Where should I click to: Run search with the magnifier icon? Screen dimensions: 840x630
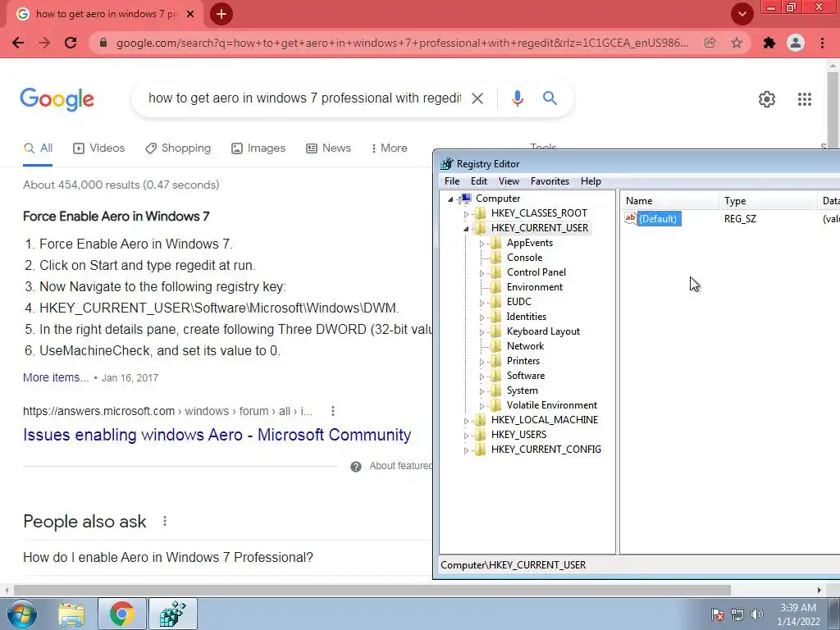coord(550,98)
